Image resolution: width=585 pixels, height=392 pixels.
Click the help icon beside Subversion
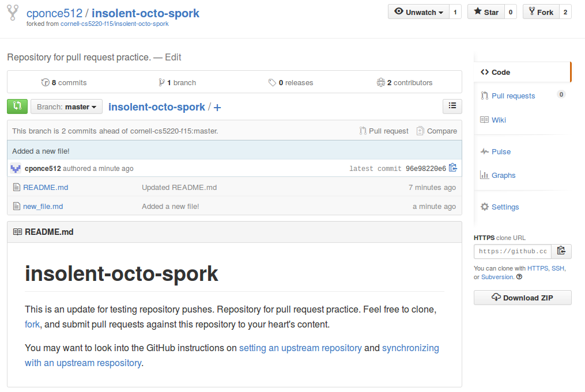519,277
